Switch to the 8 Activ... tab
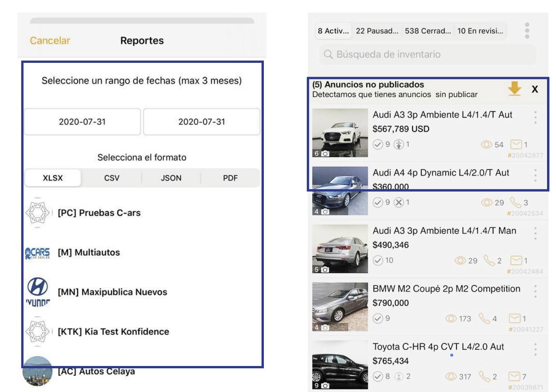556x392 pixels. (x=333, y=31)
